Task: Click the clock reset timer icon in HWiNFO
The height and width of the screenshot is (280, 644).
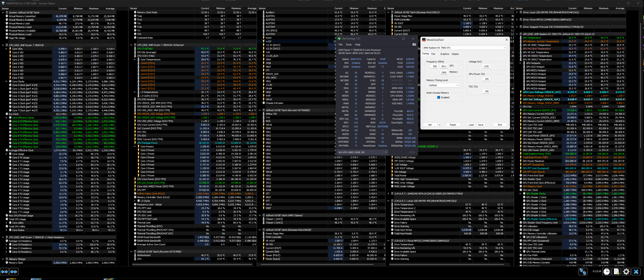Action: click(x=606, y=271)
